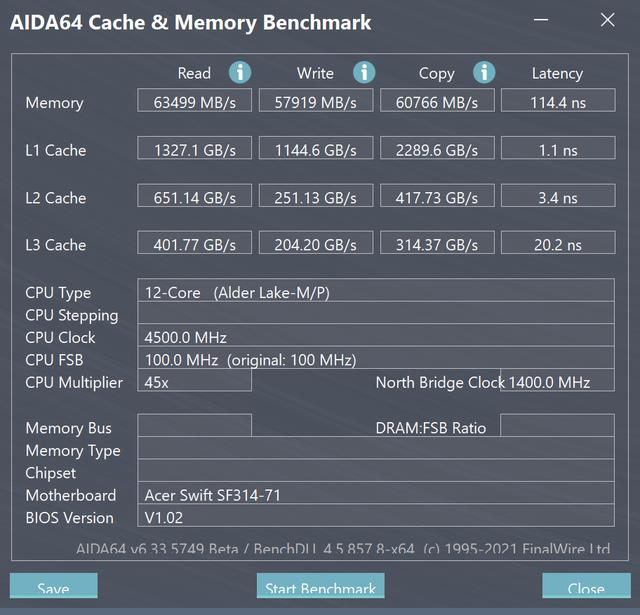This screenshot has width=640, height=615.
Task: Click the info icon next to Copy
Action: pos(484,72)
